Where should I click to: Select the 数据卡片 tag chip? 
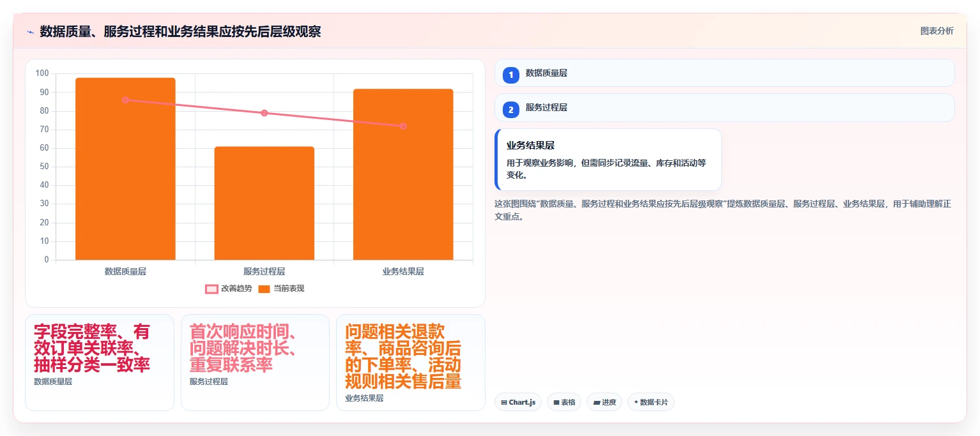tap(650, 402)
